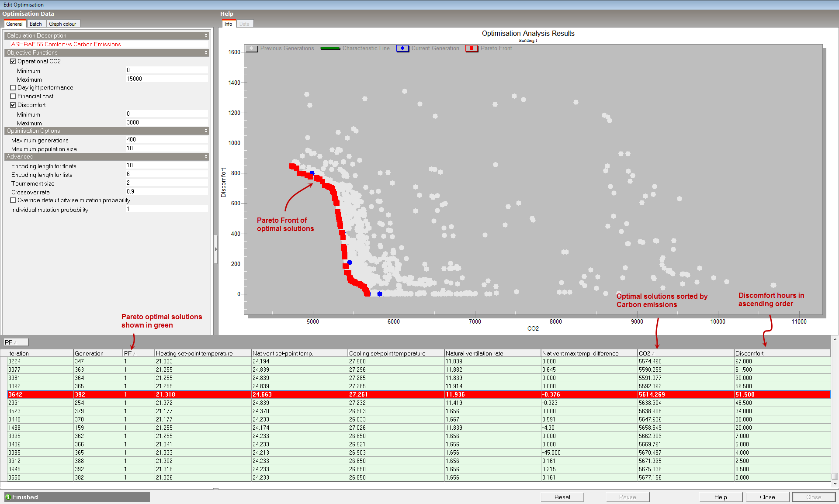This screenshot has height=504, width=839.
Task: Click the table scrollbar up arrow
Action: click(x=835, y=339)
